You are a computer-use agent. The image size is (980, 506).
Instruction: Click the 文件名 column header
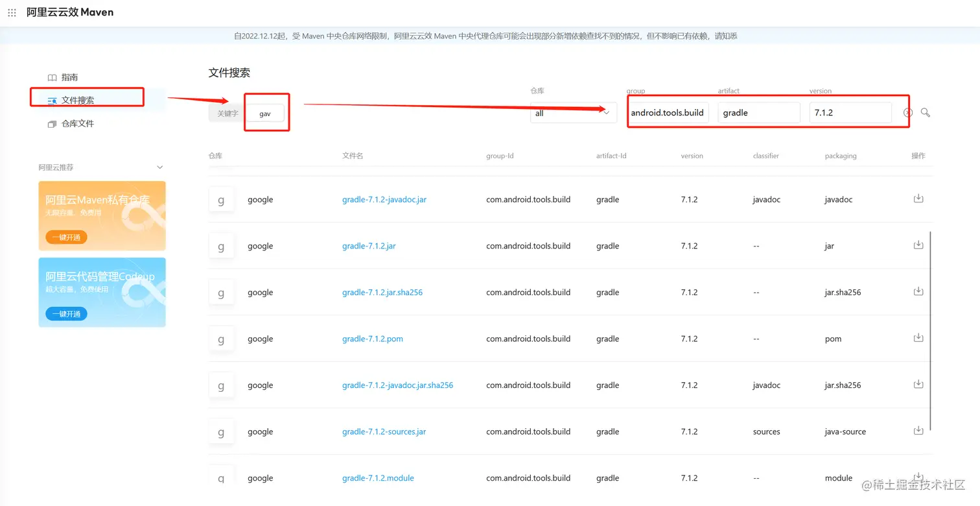[x=353, y=156]
